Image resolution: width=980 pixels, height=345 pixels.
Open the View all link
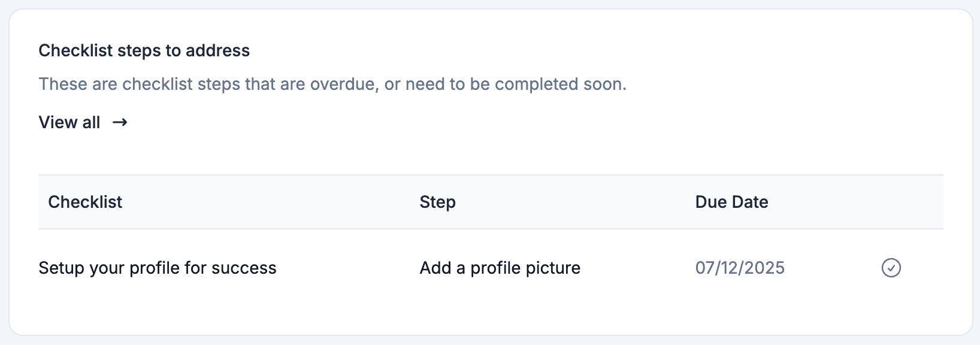click(x=83, y=122)
